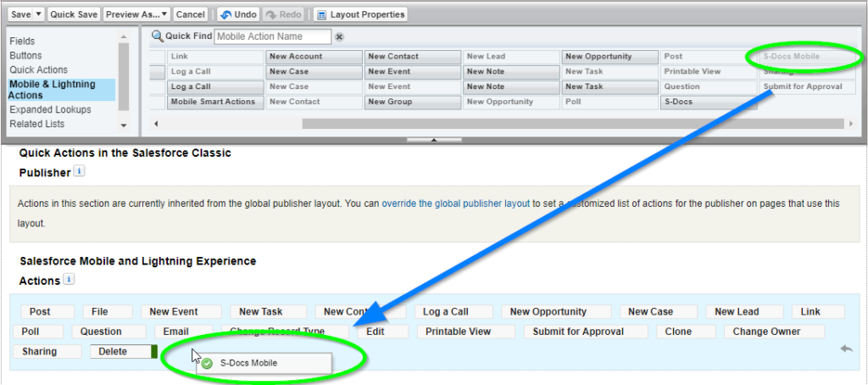Click Link in the Actions section
Screen dimensions: 868x385
tap(818, 312)
